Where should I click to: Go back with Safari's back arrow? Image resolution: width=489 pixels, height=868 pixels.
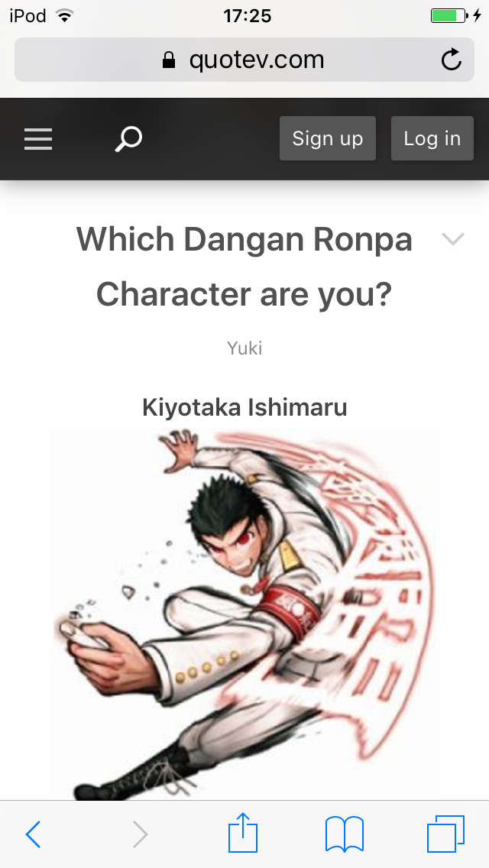pos(33,834)
